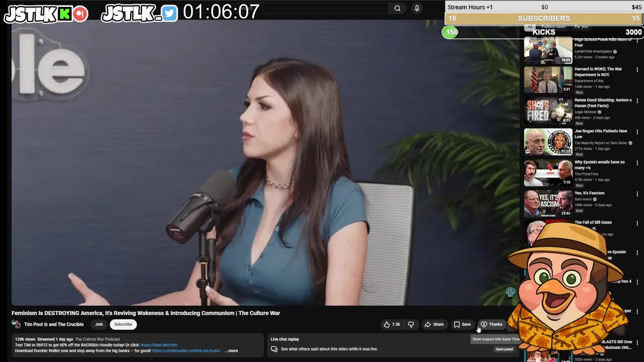Open options menu for Why Epstein emails video

(637, 163)
